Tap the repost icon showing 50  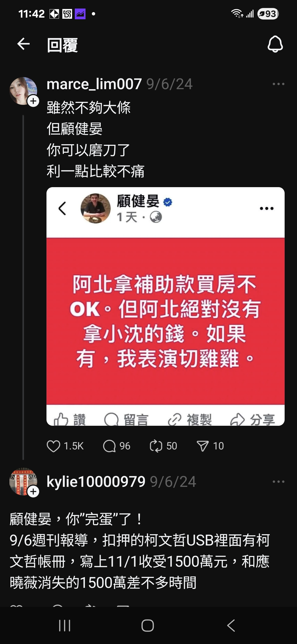coord(156,446)
